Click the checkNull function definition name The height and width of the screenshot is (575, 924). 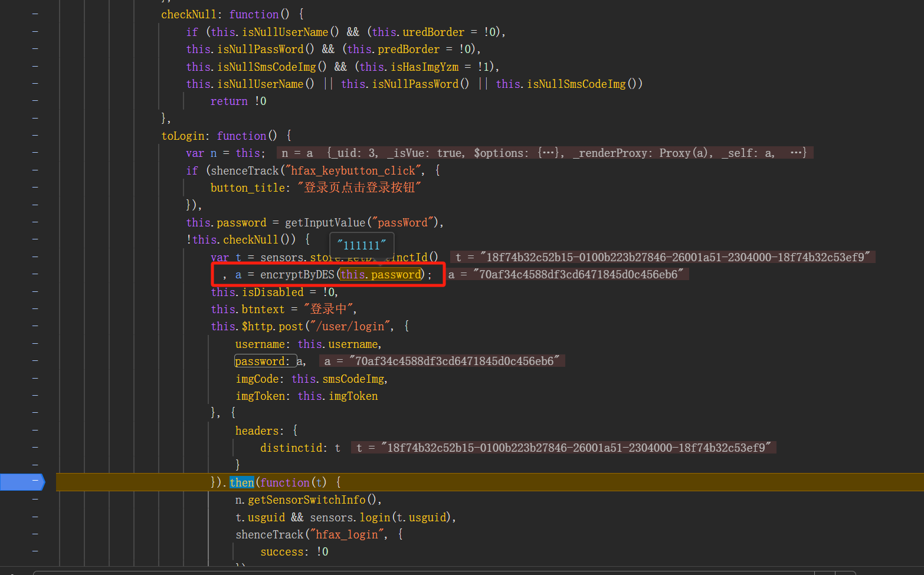[189, 14]
